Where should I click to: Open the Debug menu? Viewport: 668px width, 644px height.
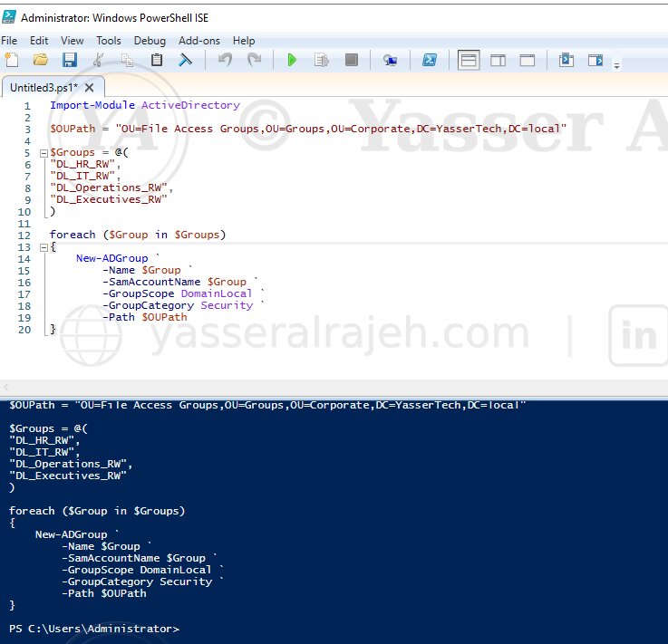tap(150, 41)
